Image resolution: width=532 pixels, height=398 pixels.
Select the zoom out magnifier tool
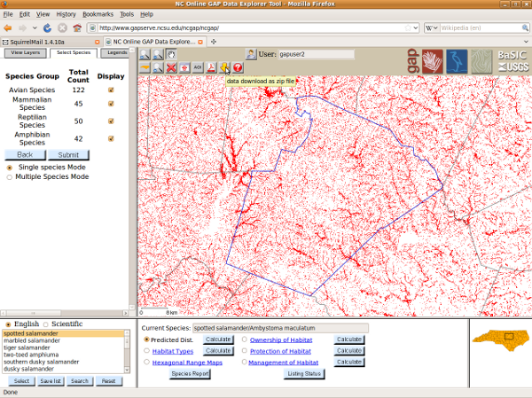pyautogui.click(x=158, y=54)
